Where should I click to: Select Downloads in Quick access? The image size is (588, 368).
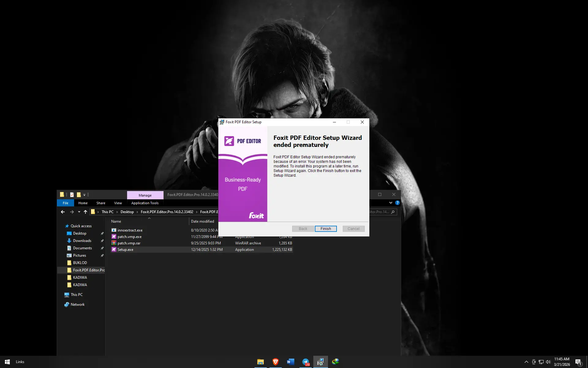pyautogui.click(x=82, y=241)
